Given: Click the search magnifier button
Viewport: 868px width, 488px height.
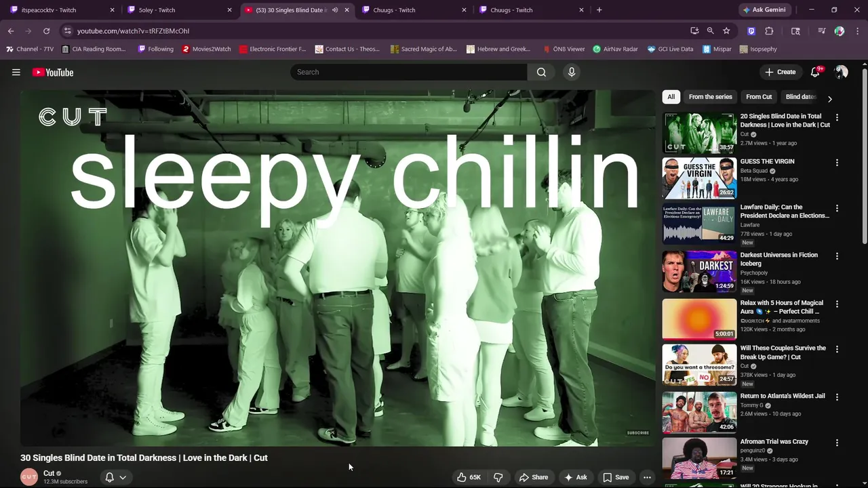Looking at the screenshot, I should click(x=541, y=73).
